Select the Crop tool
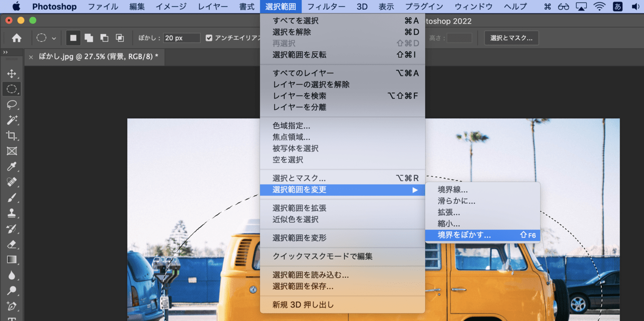Screen dimensions: 644x321 coord(12,136)
